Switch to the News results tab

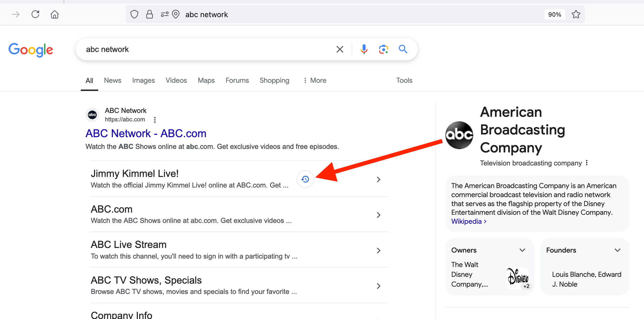click(x=113, y=80)
